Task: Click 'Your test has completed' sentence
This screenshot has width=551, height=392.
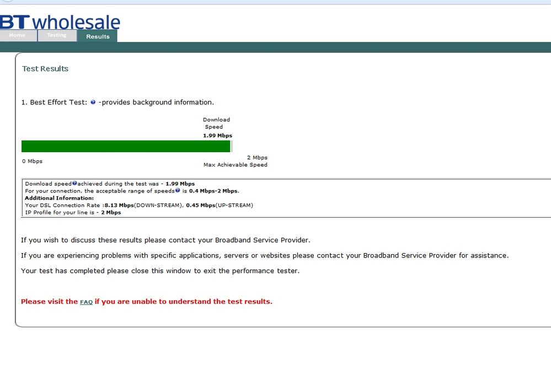Action: pos(161,271)
